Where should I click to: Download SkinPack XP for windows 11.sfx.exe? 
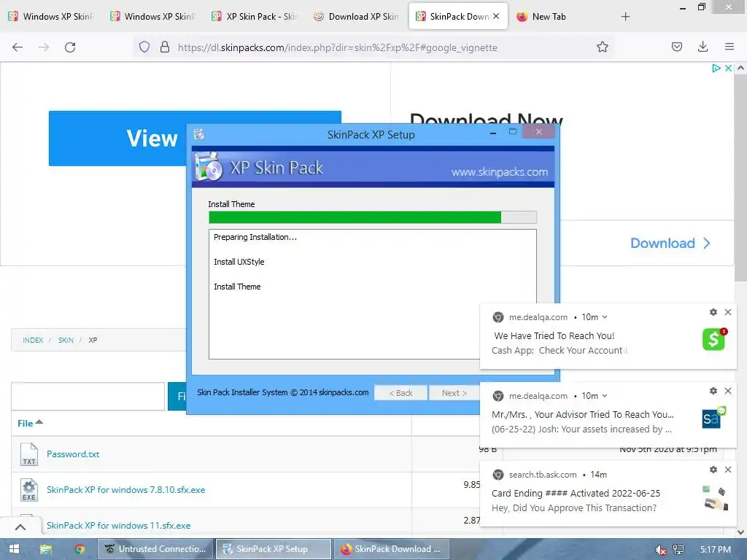pos(119,526)
